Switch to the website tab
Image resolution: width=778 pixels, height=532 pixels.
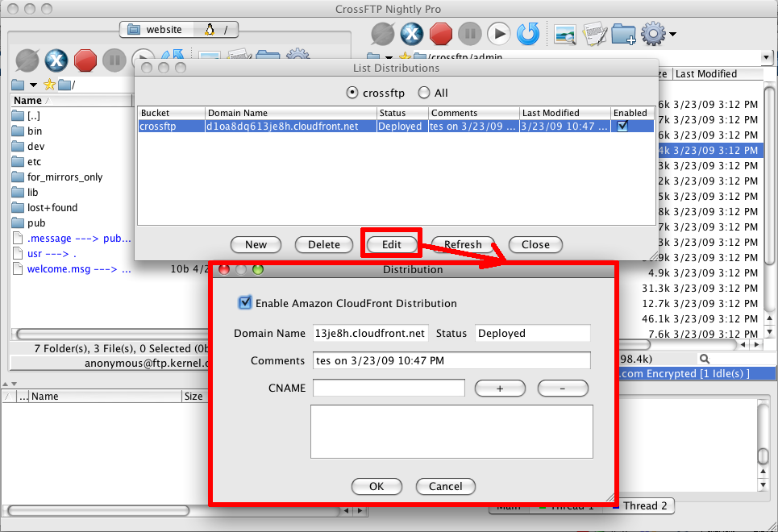click(156, 30)
